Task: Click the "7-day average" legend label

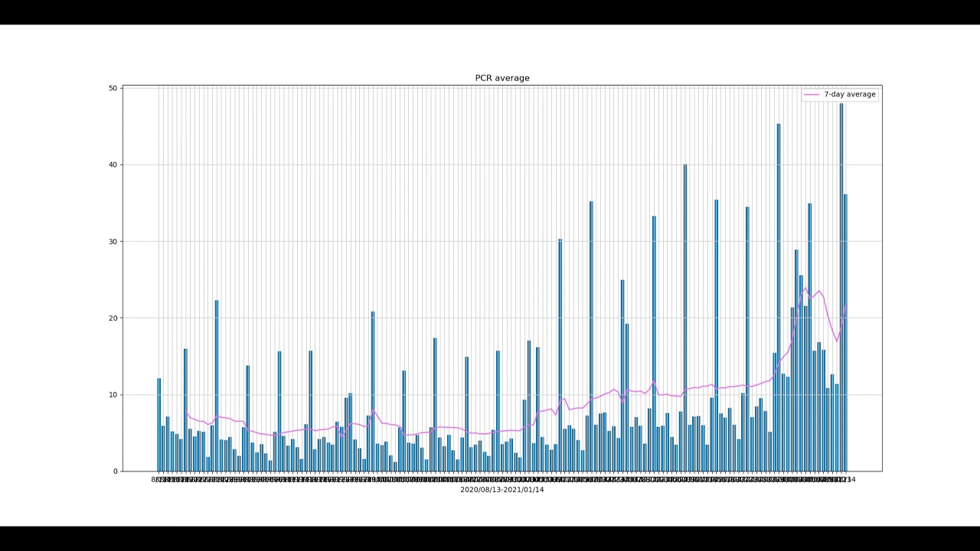Action: (849, 95)
